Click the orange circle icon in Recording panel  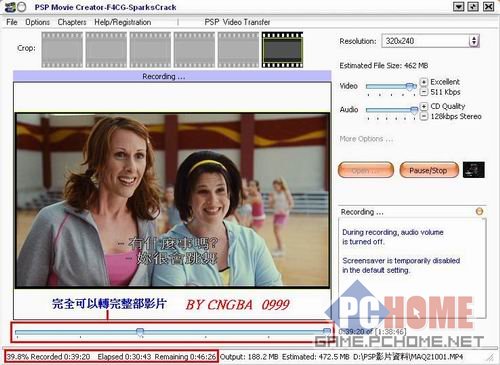pos(479,211)
